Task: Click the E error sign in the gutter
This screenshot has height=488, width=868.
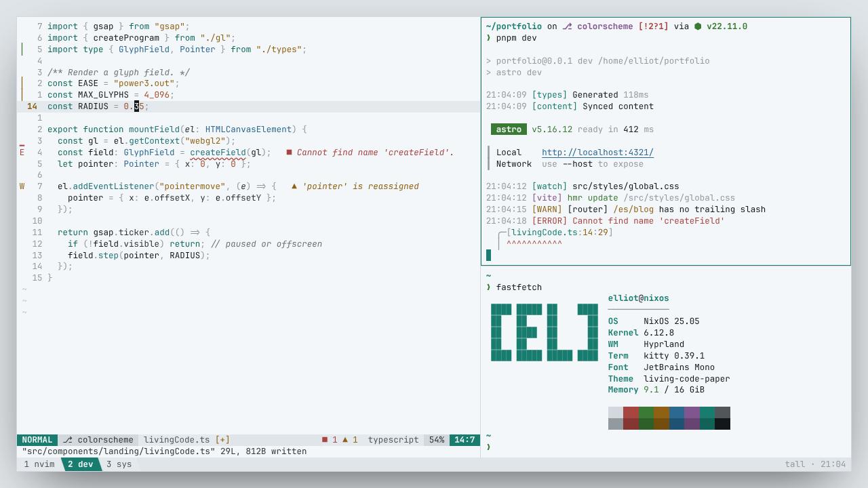Action: tap(22, 152)
